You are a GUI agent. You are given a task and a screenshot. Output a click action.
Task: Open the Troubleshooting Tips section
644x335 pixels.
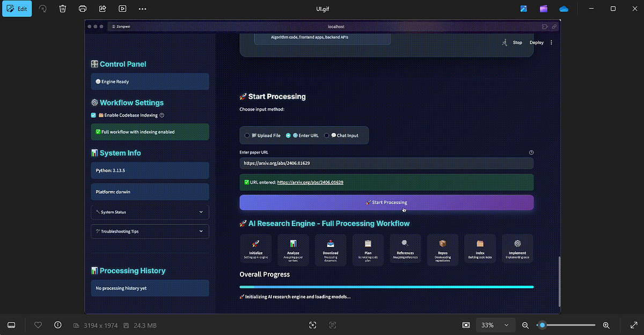(x=150, y=231)
